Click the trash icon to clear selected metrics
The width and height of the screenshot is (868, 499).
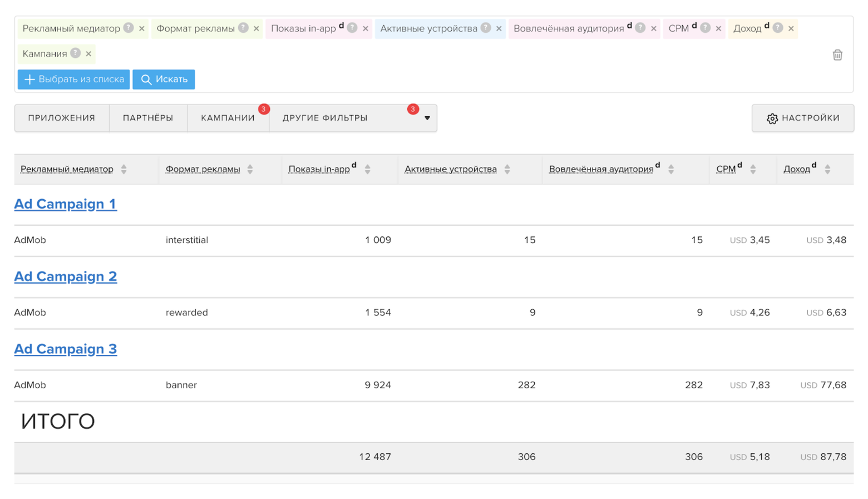[x=837, y=55]
